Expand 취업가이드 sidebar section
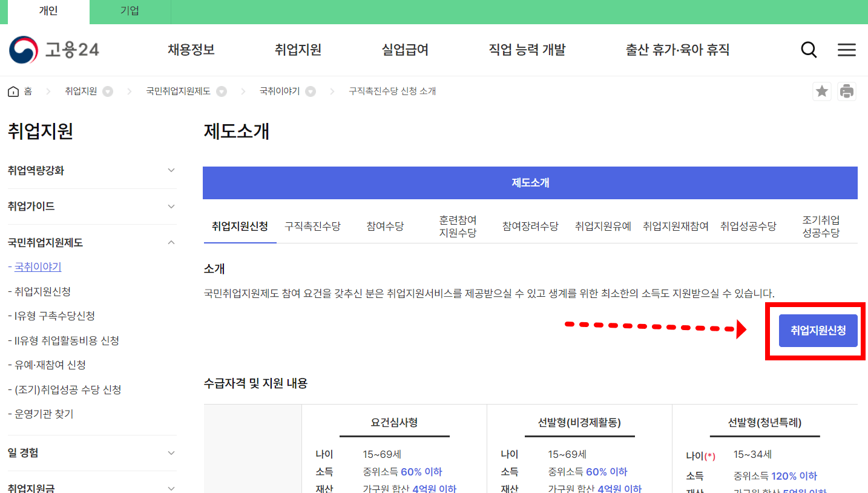 (x=92, y=207)
